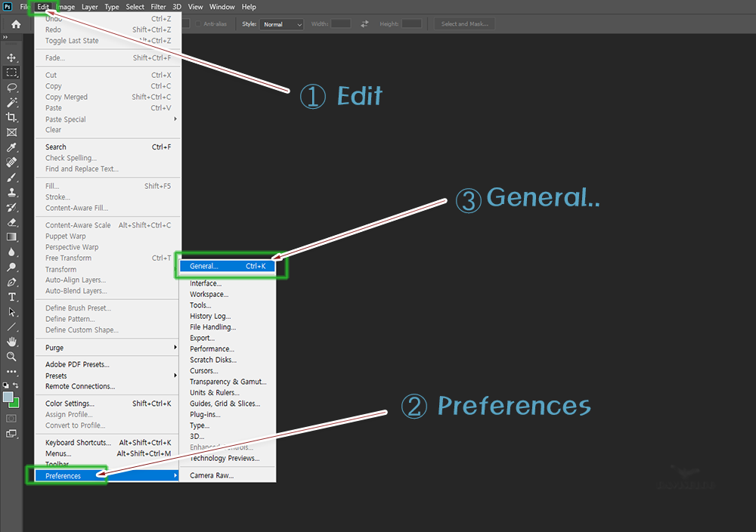Viewport: 756px width, 532px height.
Task: Select the Blur tool
Action: coord(11,252)
